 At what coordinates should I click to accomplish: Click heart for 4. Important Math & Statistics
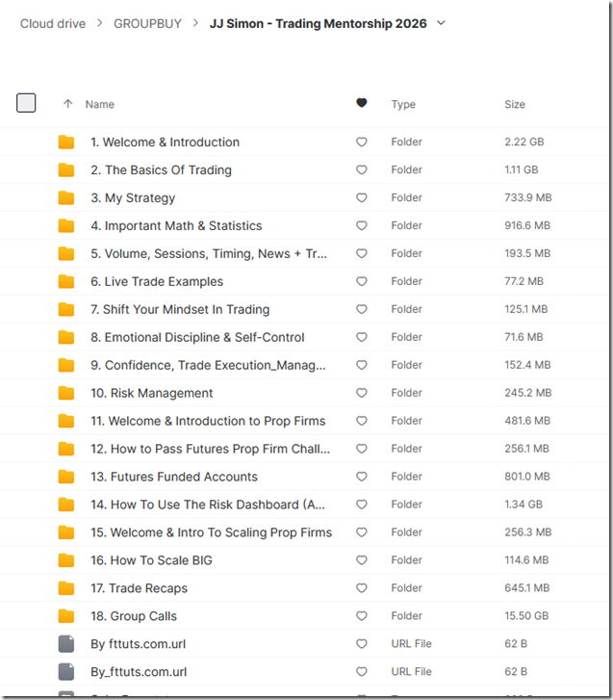click(362, 225)
